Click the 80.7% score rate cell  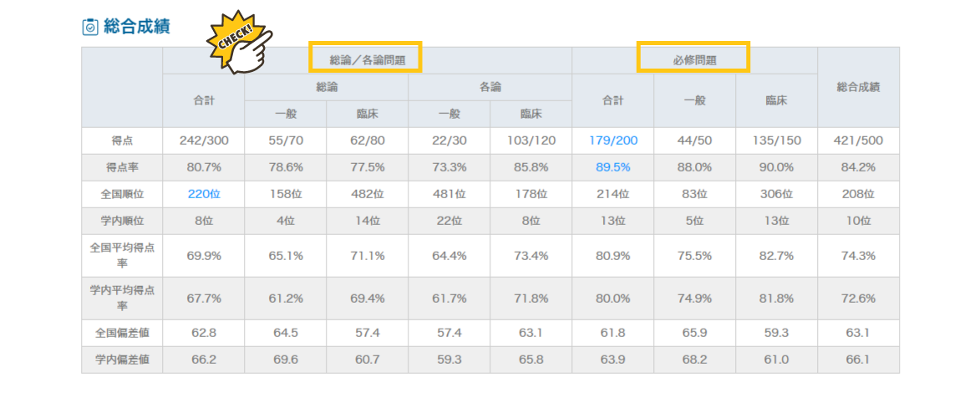pyautogui.click(x=204, y=168)
